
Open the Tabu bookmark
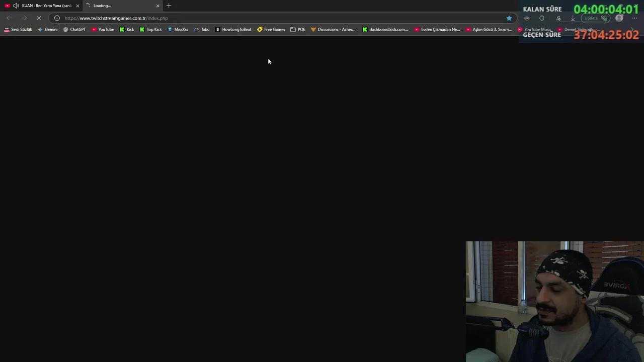click(202, 29)
